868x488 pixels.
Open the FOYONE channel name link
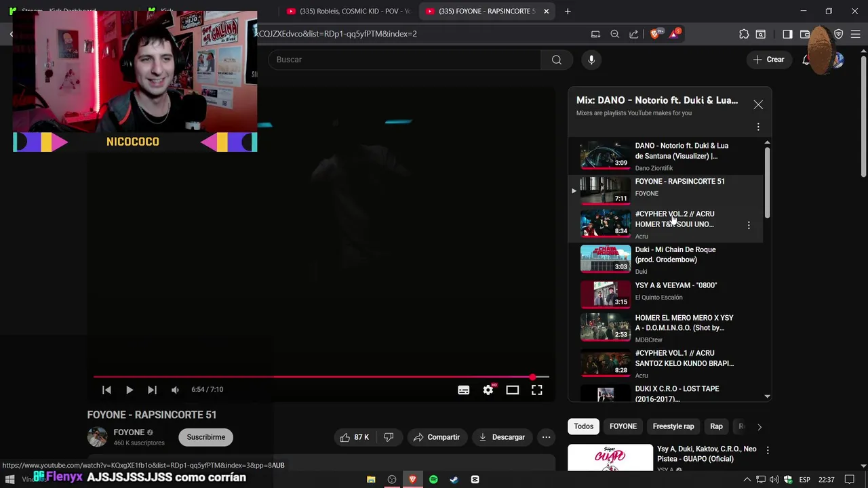(129, 432)
